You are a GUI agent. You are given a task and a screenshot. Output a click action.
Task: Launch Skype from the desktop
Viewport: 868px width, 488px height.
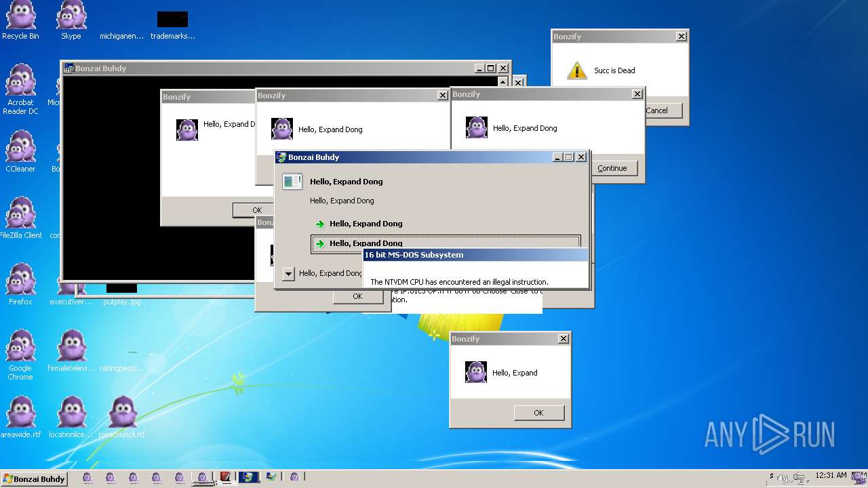point(71,20)
